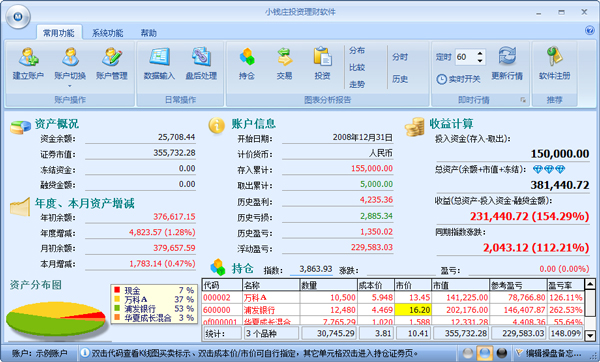This screenshot has width=600, height=362.
Task: Show the 持仓 chart report
Action: [x=247, y=57]
